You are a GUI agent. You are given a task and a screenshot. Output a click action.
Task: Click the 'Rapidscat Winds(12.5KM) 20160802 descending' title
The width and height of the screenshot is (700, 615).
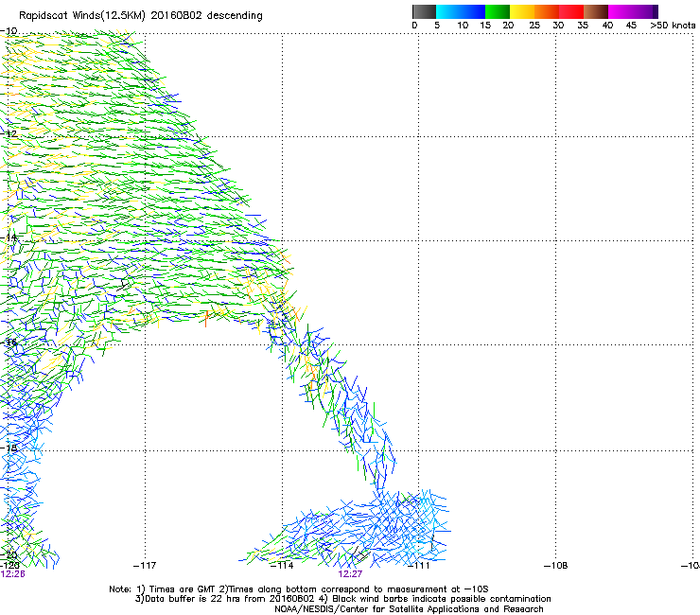point(141,16)
